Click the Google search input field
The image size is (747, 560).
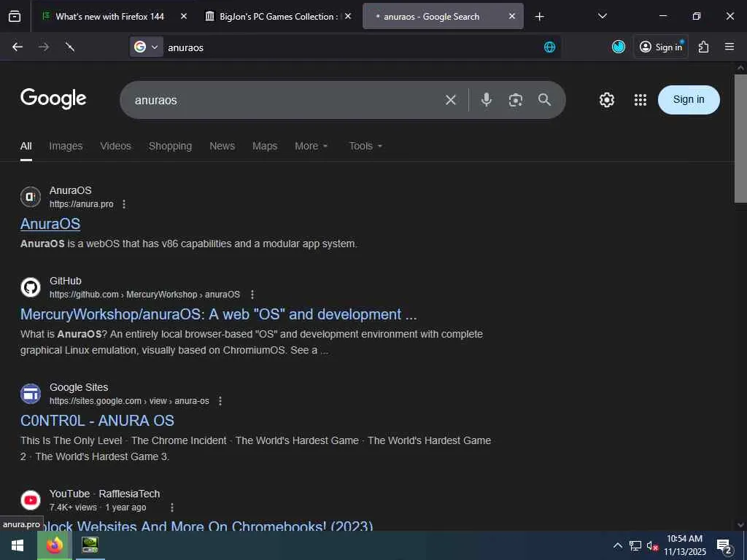coord(286,100)
